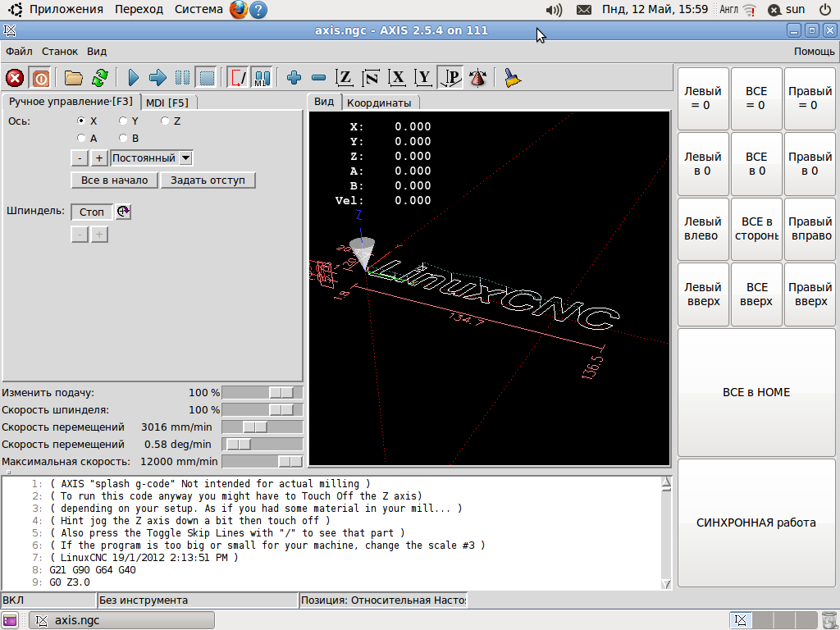The height and width of the screenshot is (630, 840).
Task: Click the 'Все в начало' button
Action: coord(115,180)
